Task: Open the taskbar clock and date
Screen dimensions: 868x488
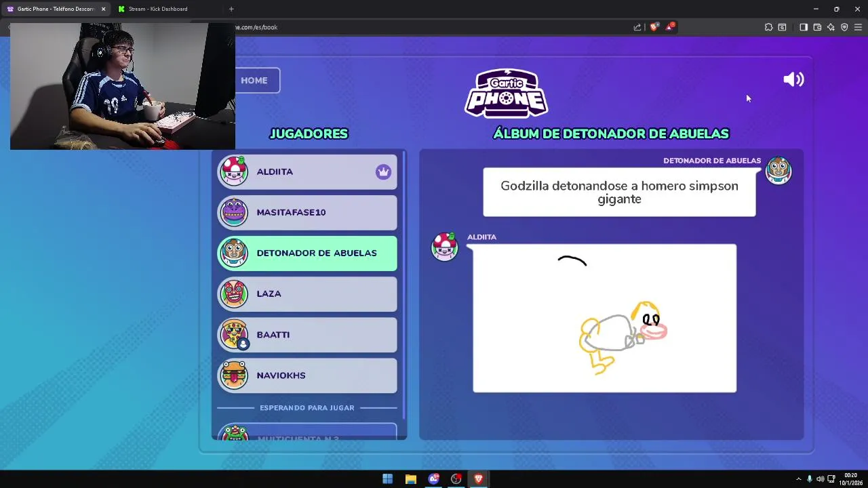Action: 850,479
